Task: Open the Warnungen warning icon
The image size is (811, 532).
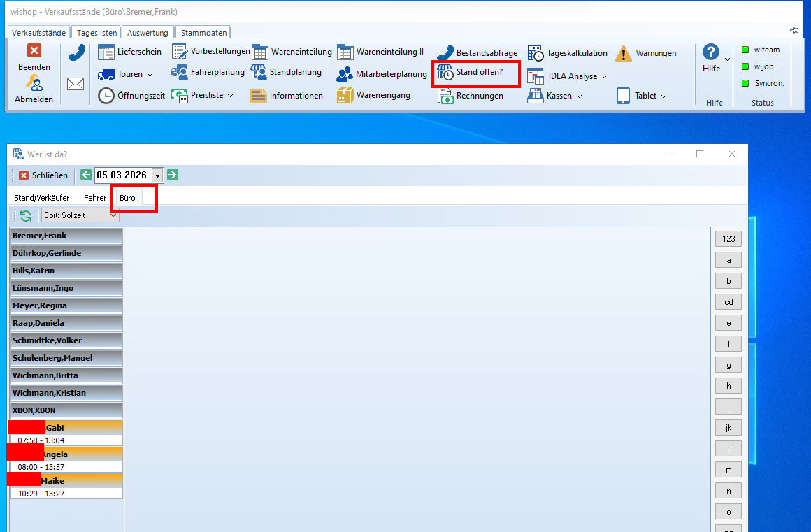Action: pyautogui.click(x=623, y=53)
